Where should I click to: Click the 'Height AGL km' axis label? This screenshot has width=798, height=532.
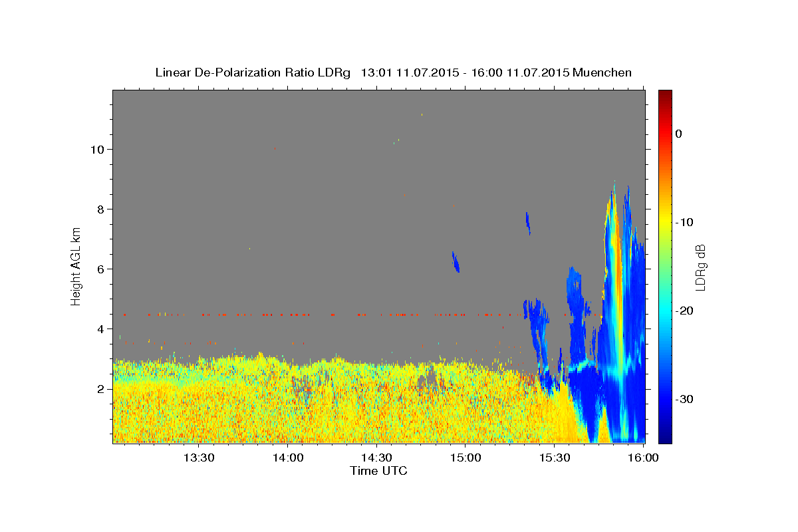click(76, 266)
